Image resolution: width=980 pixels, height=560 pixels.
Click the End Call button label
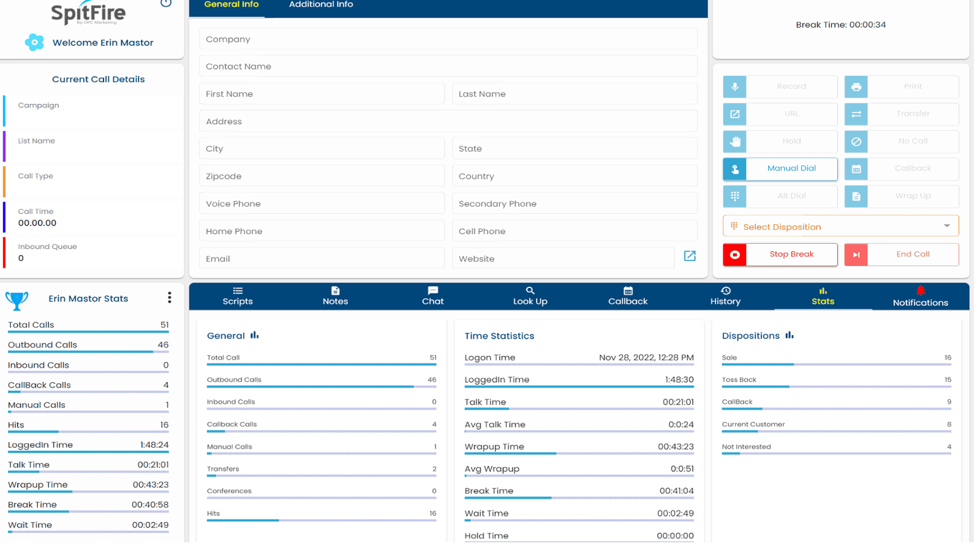(913, 254)
